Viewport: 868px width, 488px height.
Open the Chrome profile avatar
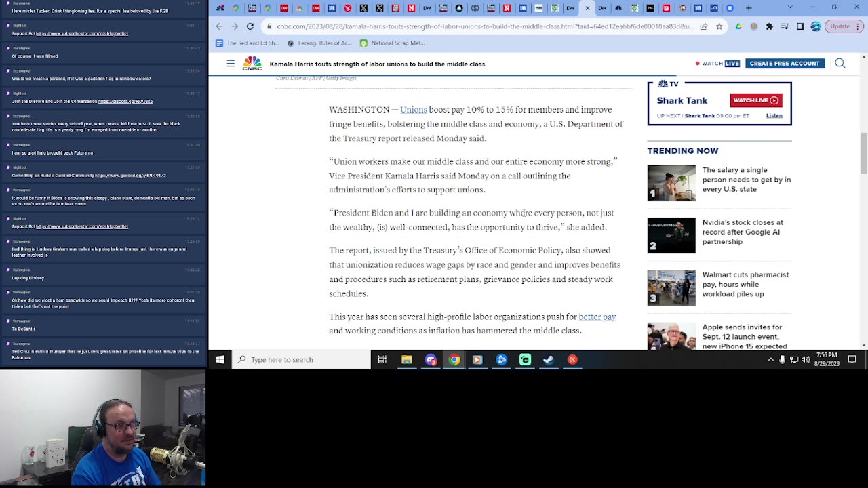point(816,26)
